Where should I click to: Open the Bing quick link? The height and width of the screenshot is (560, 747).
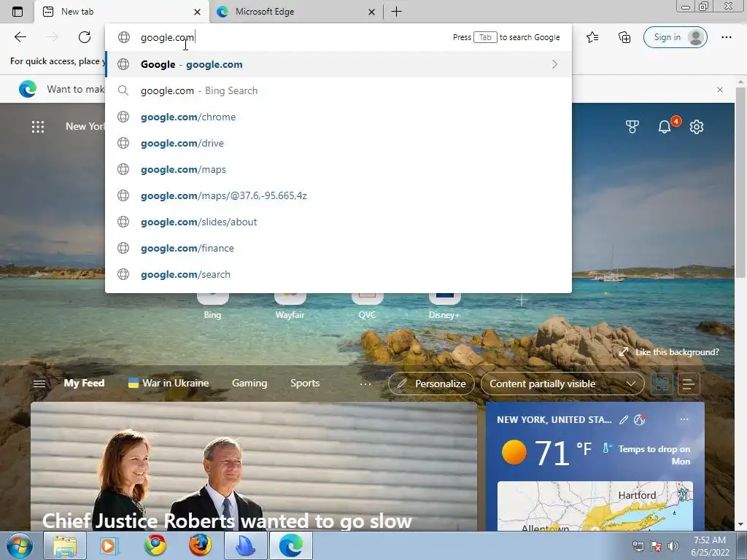pos(212,306)
